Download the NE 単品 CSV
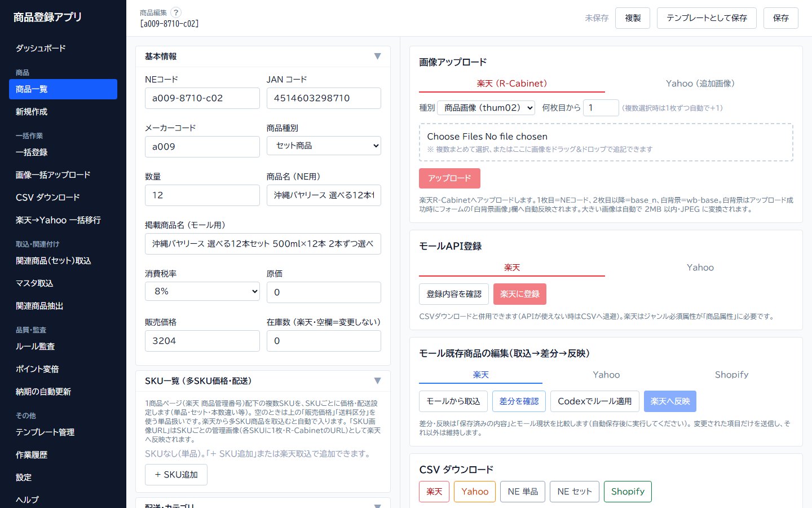 (x=523, y=492)
